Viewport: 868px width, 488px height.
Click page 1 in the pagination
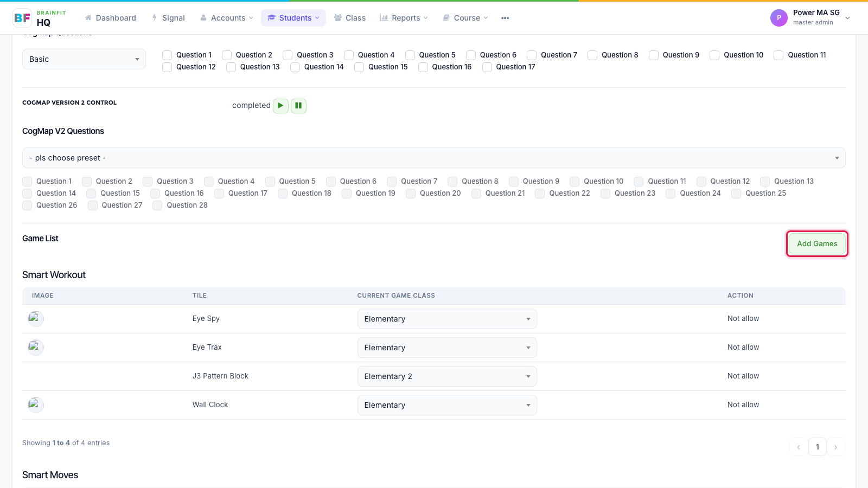(818, 447)
